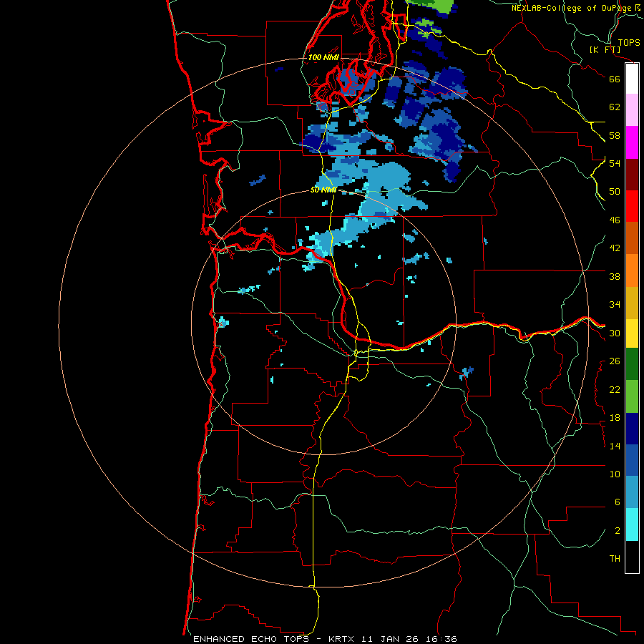The image size is (644, 644).
Task: Click the bright red legend swatch
Action: tap(632, 206)
